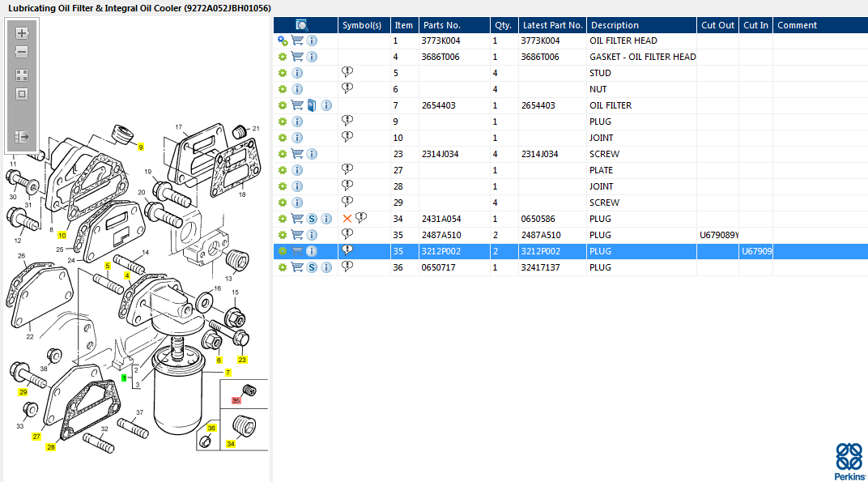Screen dimensions: 868x482
Task: Select callout 34 in the diagram inset
Action: 231,444
